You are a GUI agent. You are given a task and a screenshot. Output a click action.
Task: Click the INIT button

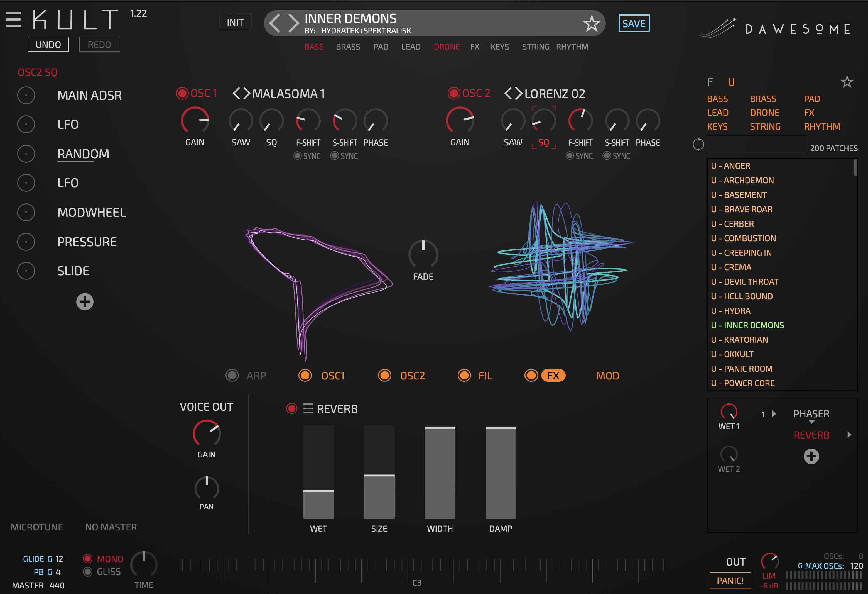(235, 22)
